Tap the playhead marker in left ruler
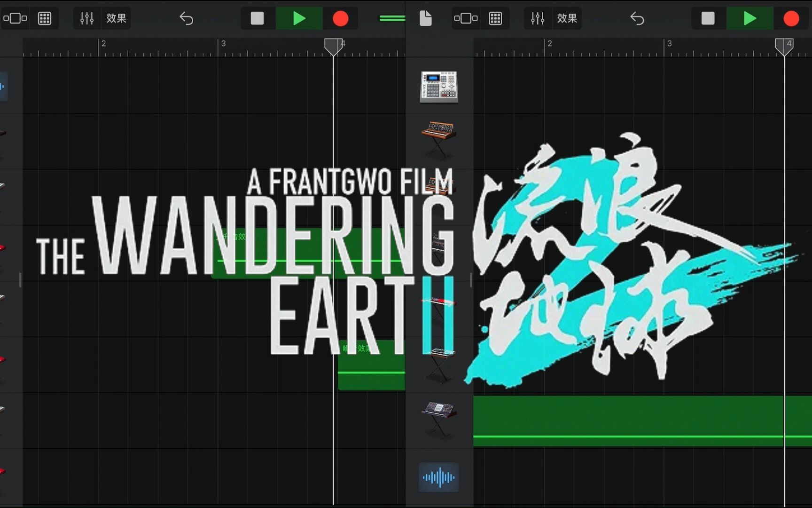This screenshot has width=812, height=508. [334, 47]
